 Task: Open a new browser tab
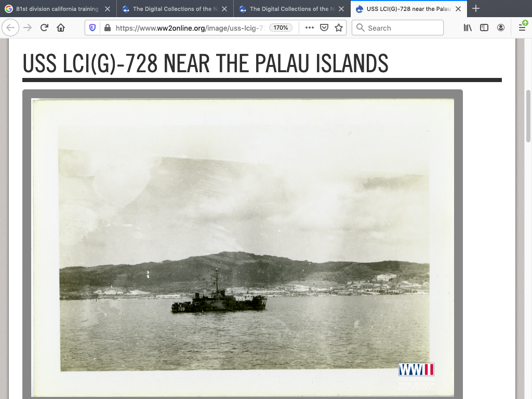[x=476, y=9]
